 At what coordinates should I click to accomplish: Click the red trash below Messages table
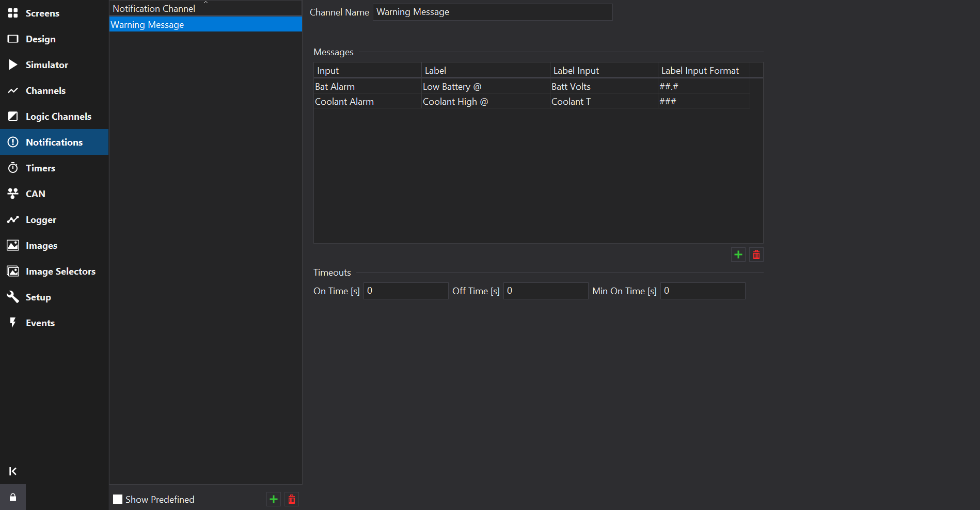(x=756, y=254)
